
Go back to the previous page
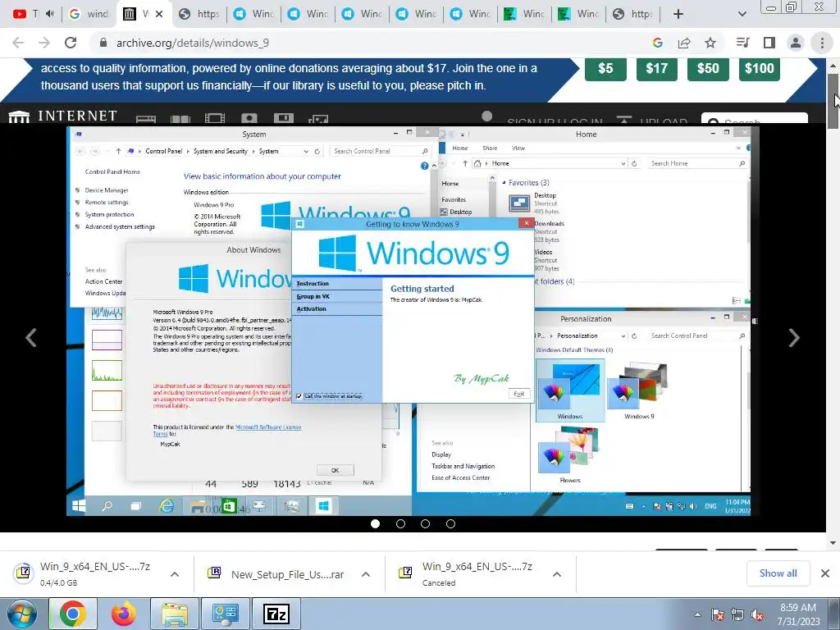18,43
